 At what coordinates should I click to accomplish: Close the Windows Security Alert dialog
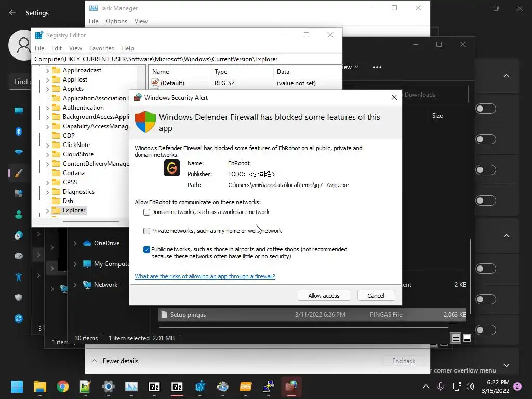(394, 97)
